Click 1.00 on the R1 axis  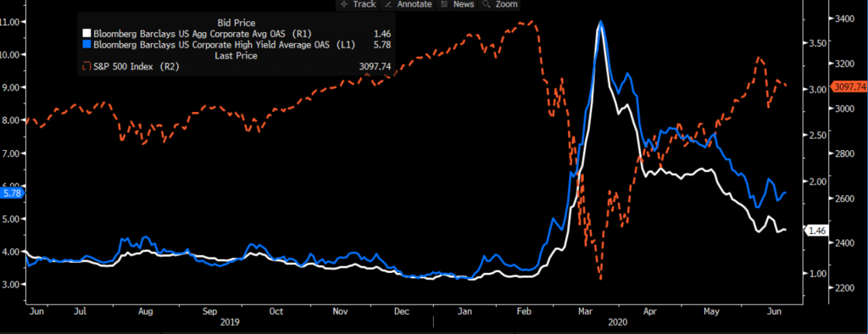coord(818,274)
